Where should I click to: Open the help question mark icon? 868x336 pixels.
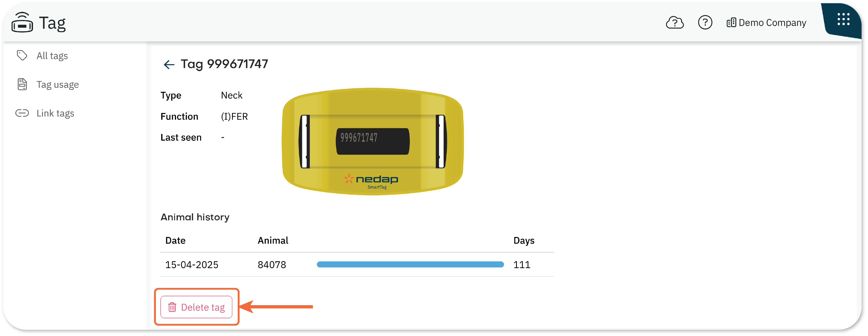click(x=705, y=23)
